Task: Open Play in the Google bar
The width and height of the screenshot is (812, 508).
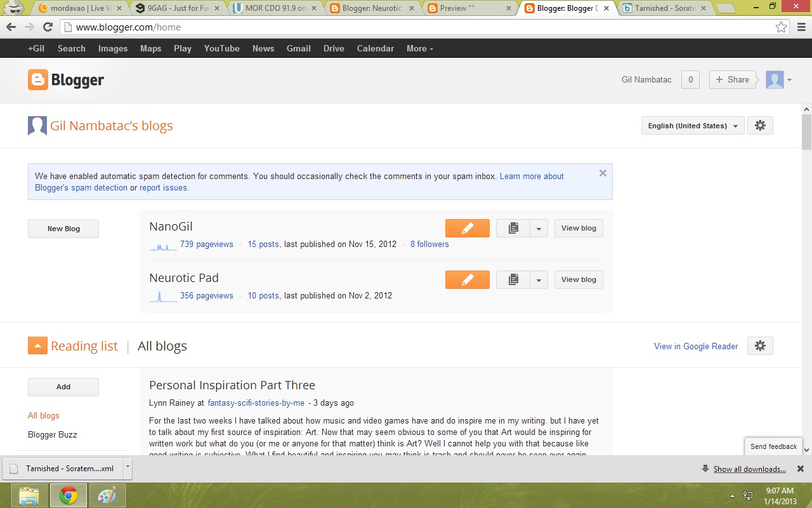Action: coord(183,49)
